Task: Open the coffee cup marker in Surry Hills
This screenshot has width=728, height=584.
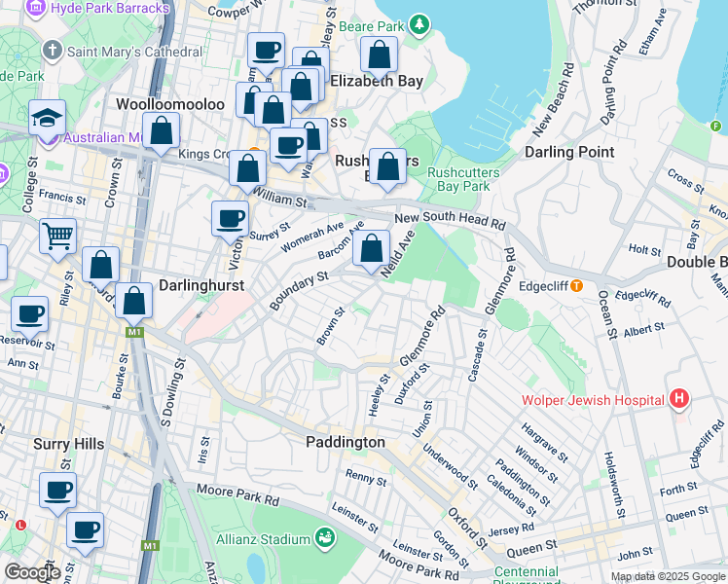Action: [x=57, y=491]
